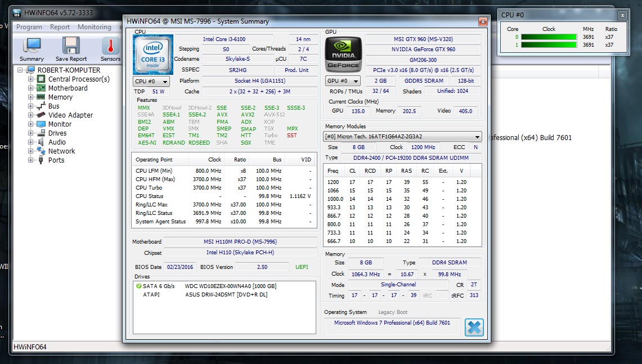Click the Memory module tree icon
642x364 pixels.
[x=41, y=97]
